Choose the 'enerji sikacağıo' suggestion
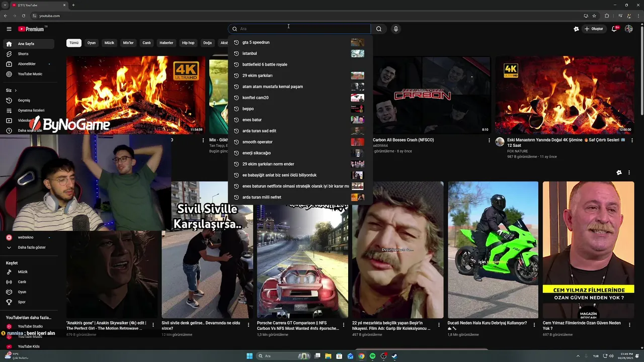The width and height of the screenshot is (644, 362). (x=300, y=153)
